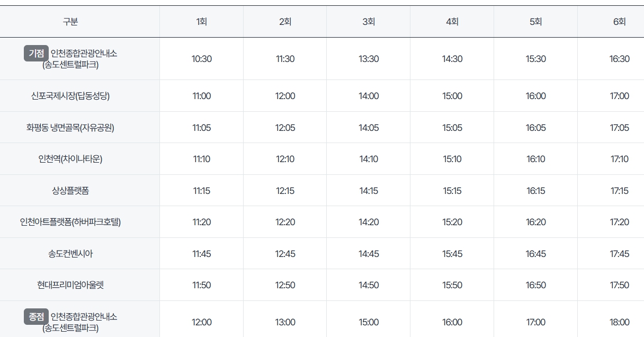Select the 1회 column header
This screenshot has height=337, width=644.
201,22
